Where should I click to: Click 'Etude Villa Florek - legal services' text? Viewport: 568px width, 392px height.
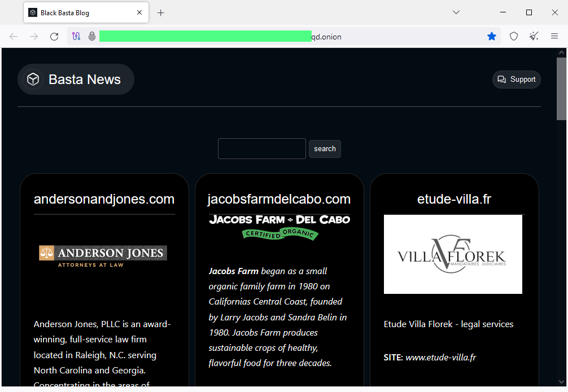448,324
